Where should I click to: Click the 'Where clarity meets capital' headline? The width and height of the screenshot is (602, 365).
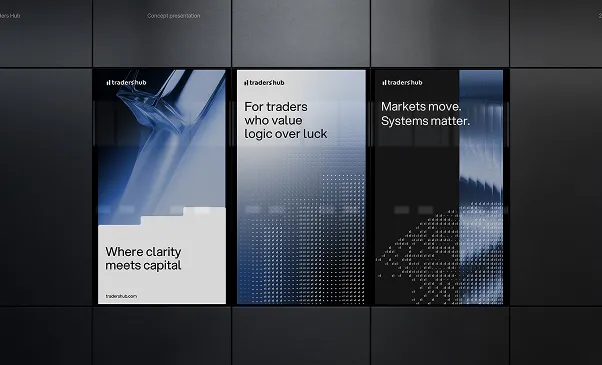(143, 258)
